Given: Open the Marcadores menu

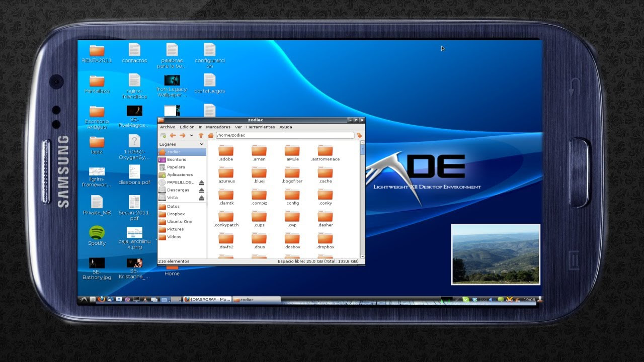Looking at the screenshot, I should [217, 127].
